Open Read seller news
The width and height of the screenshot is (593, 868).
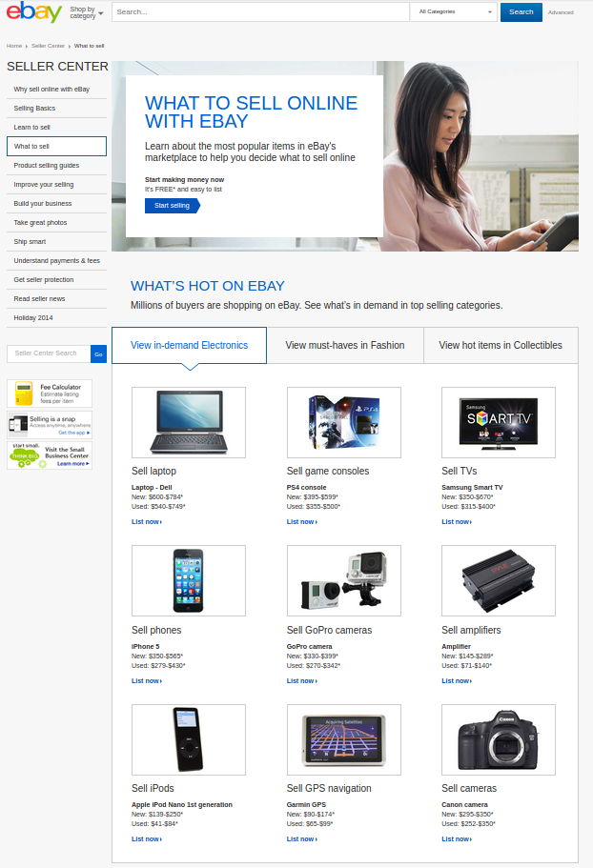click(39, 299)
